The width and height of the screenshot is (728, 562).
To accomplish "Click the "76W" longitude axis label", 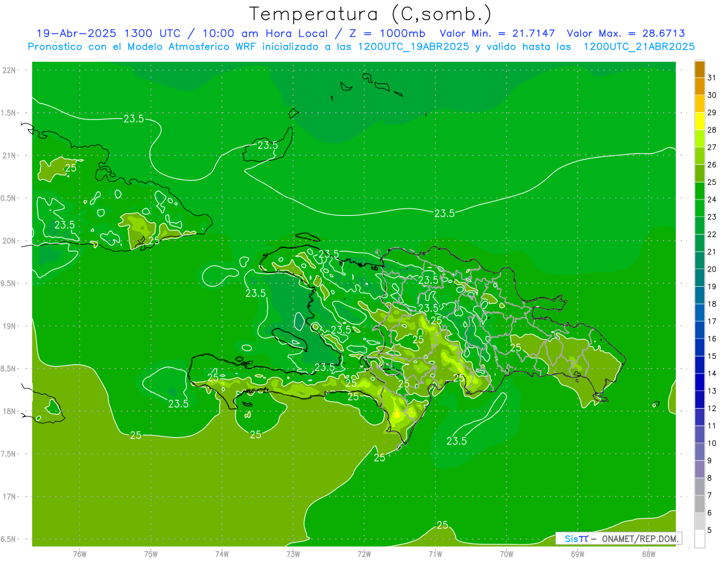I will [x=79, y=554].
